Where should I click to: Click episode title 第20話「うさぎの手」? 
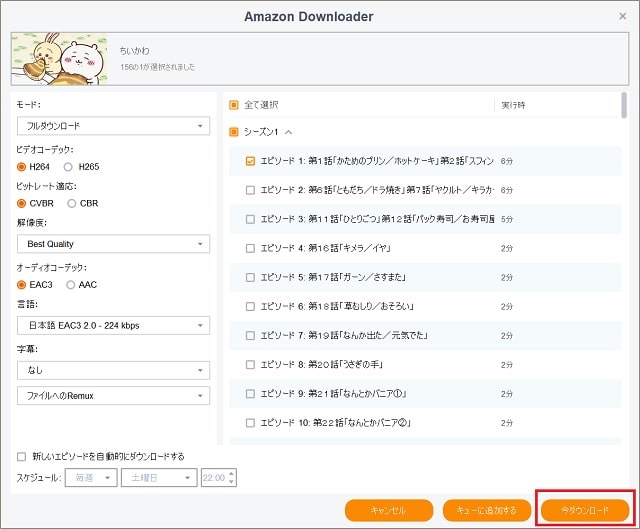coord(346,365)
